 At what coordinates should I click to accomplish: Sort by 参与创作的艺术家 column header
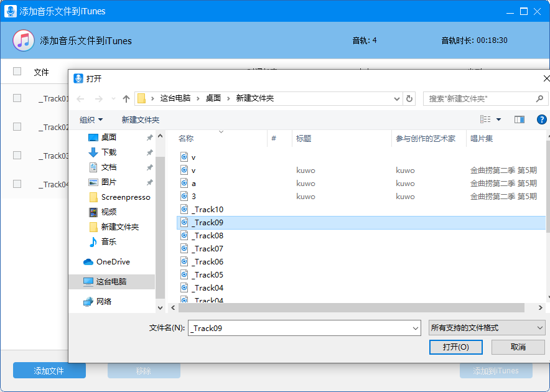click(x=426, y=139)
